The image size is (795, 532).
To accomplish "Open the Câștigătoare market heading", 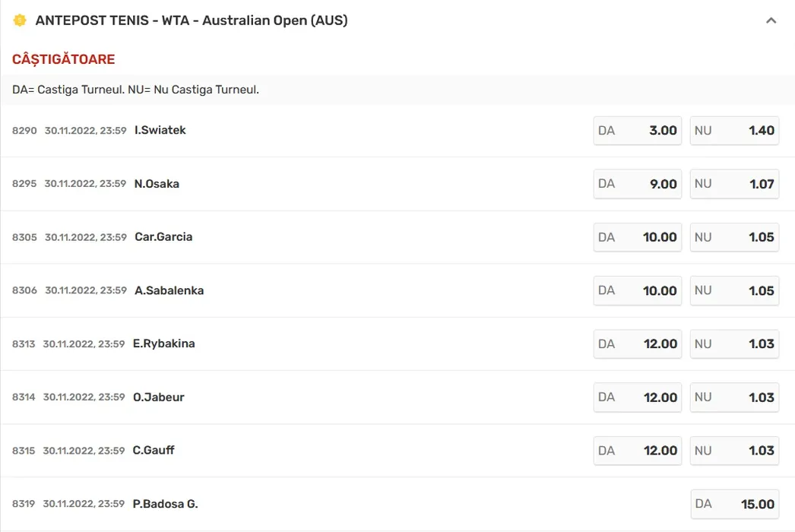I will 64,59.
